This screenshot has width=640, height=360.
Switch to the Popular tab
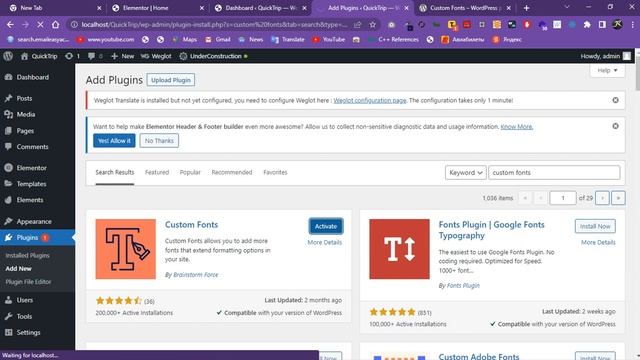(x=190, y=172)
